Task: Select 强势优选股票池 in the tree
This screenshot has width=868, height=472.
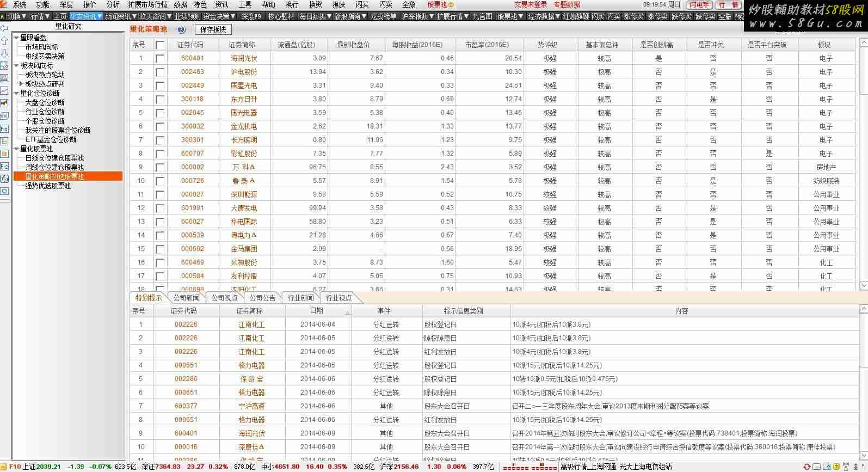Action: coord(48,186)
